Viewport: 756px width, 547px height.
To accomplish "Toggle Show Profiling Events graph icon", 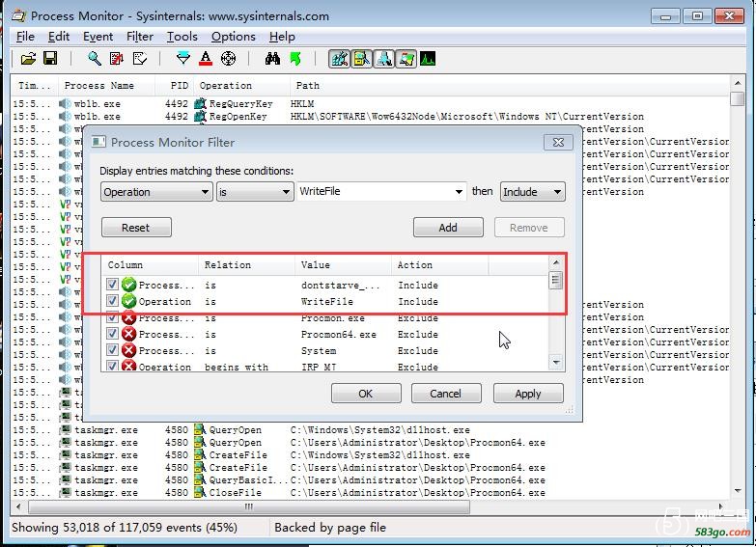I will 428,59.
